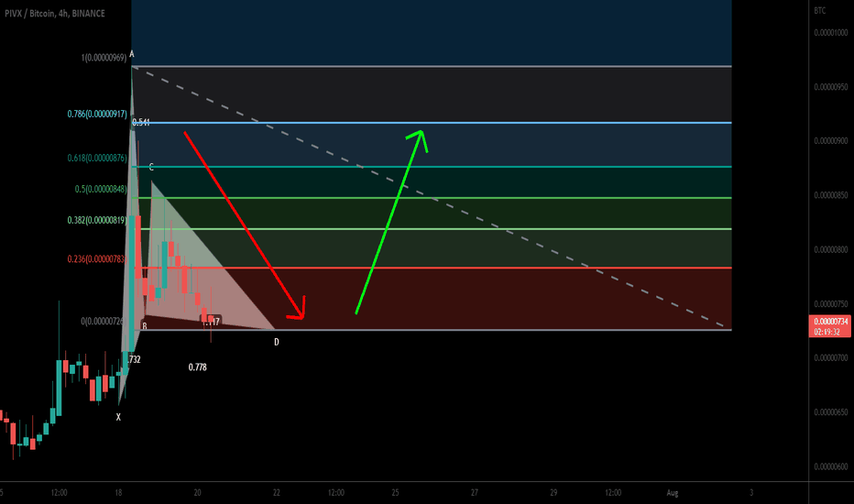Click the Aug label on the time axis
Screen dimensions: 854x504
click(672, 493)
